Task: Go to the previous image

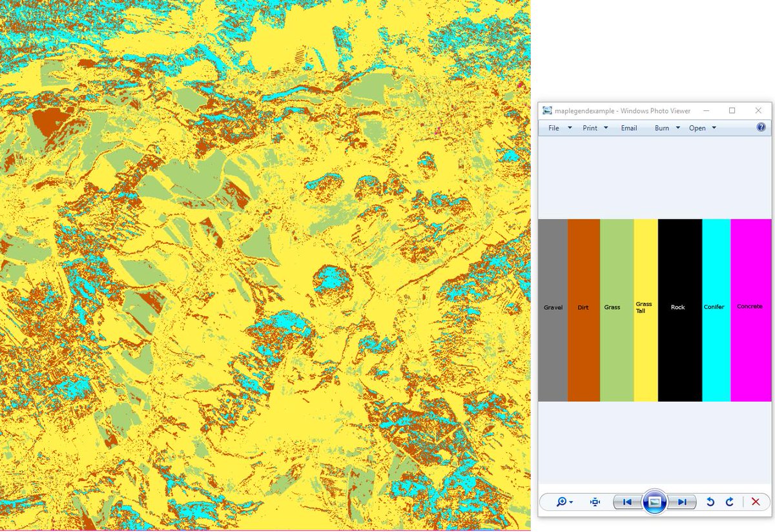Action: point(627,502)
